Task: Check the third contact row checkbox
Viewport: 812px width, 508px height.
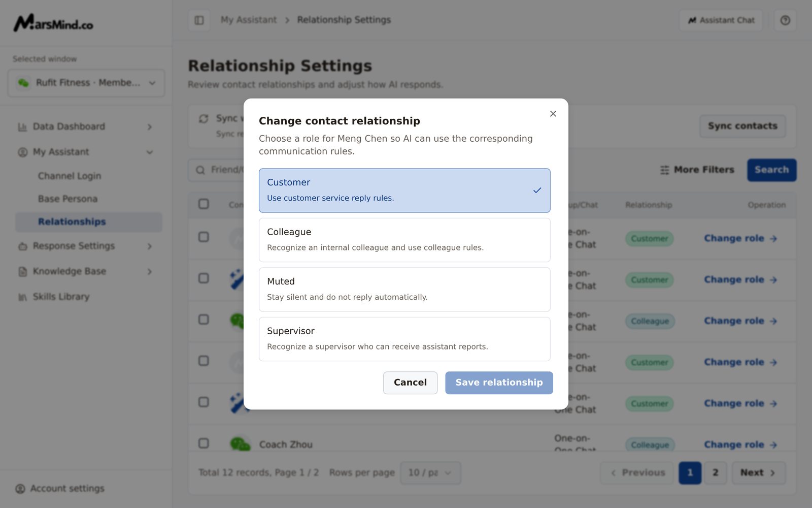Action: tap(204, 319)
